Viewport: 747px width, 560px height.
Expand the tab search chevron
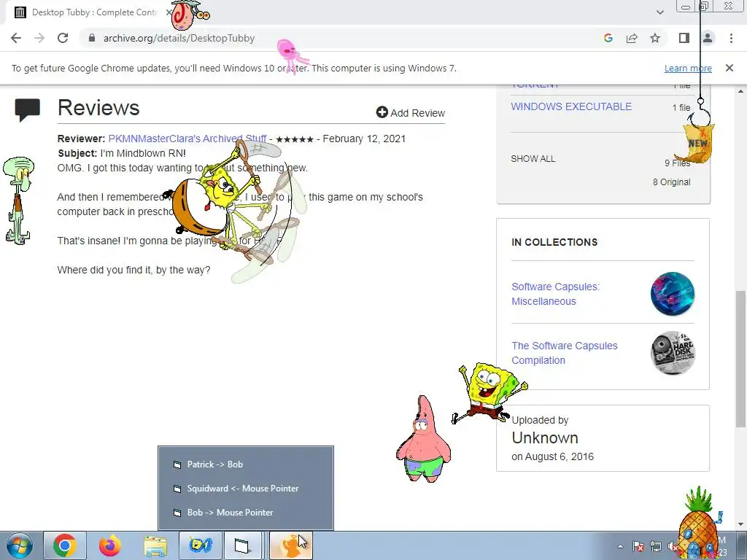click(x=659, y=12)
